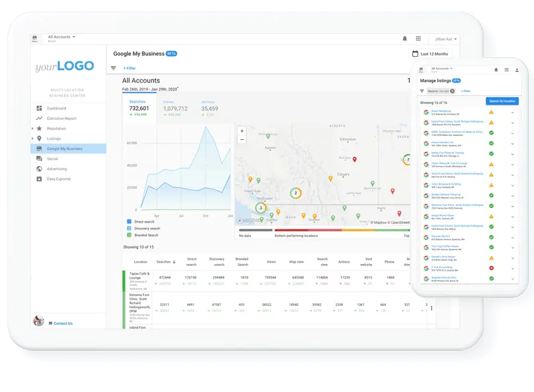Sort the table by Searches column header
The image size is (534, 392).
click(x=166, y=262)
